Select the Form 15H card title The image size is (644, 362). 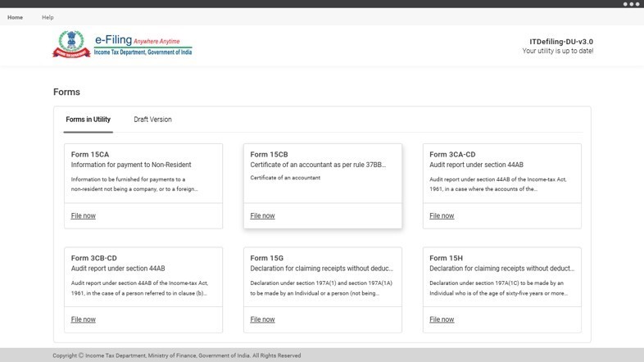point(446,258)
